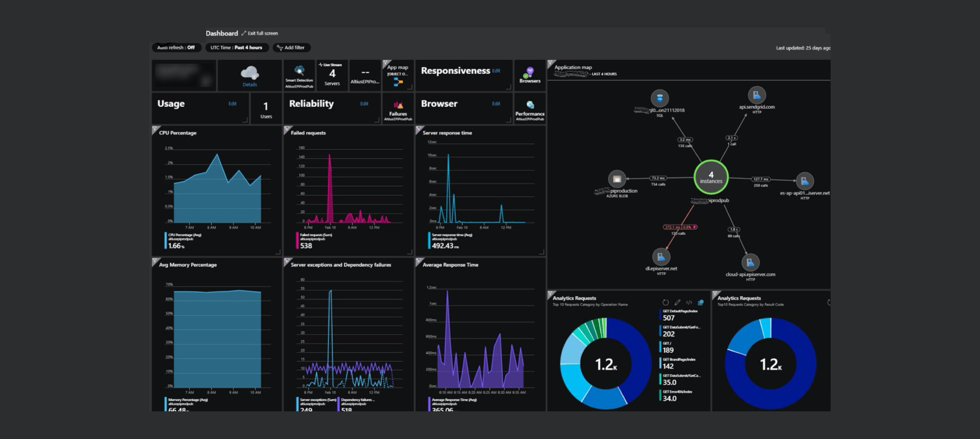Expand the filter marker on Application map tile
The height and width of the screenshot is (439, 980).
pyautogui.click(x=549, y=62)
